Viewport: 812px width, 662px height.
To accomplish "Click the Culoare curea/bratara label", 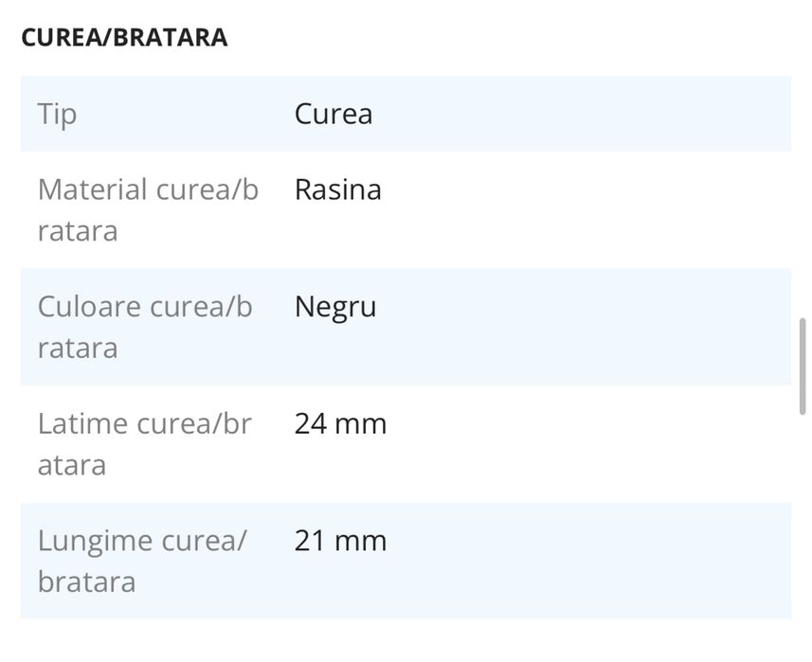I will coord(145,327).
